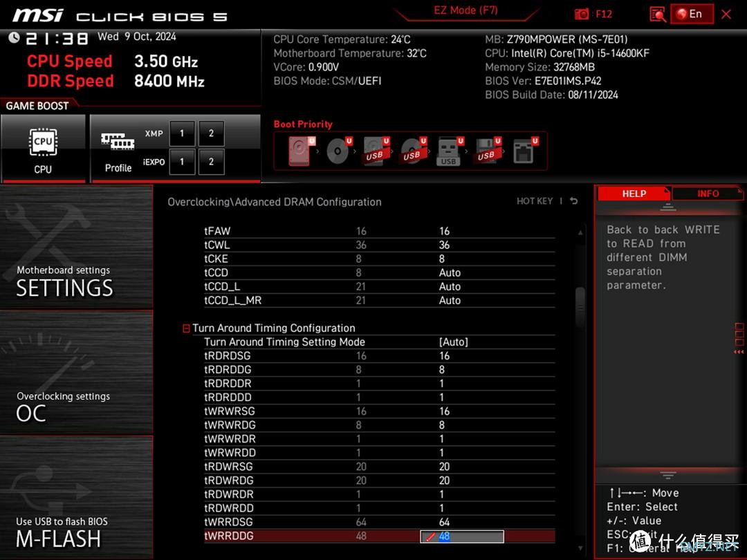Click the back arrow next to HOT KEY

pyautogui.click(x=574, y=201)
